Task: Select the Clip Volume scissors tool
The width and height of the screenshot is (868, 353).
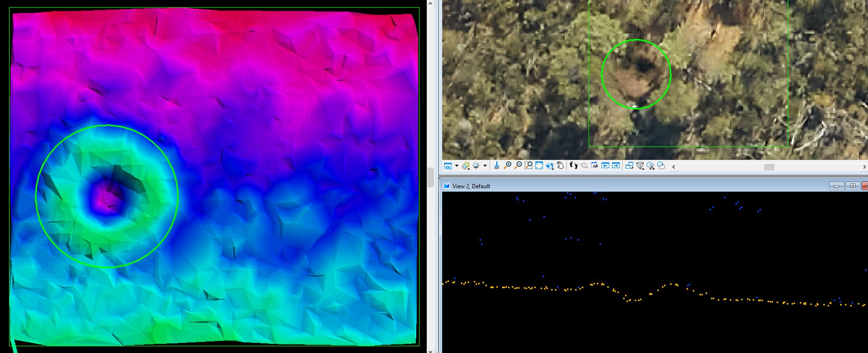Action: [651, 166]
